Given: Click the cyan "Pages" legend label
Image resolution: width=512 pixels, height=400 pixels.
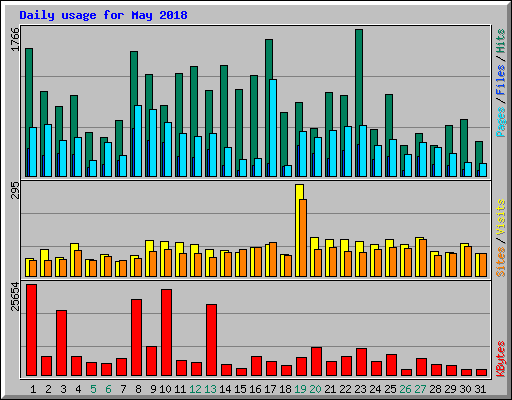Looking at the screenshot, I should [x=501, y=122].
